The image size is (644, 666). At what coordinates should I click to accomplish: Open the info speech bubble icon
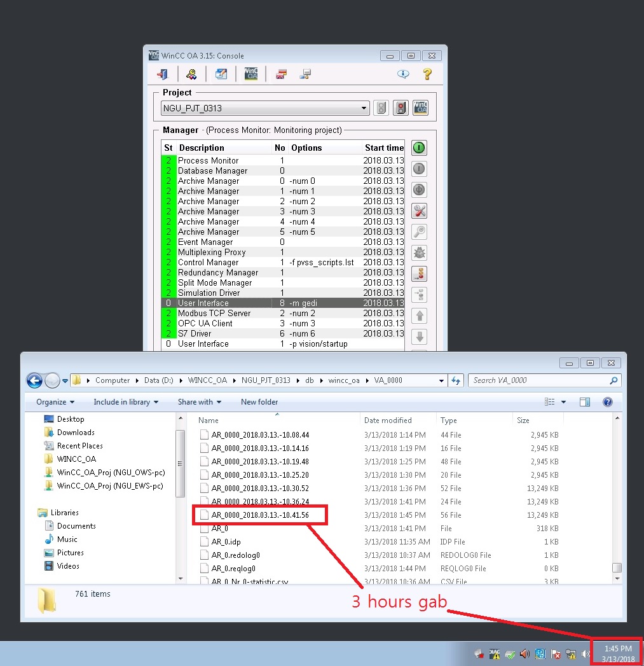click(403, 74)
